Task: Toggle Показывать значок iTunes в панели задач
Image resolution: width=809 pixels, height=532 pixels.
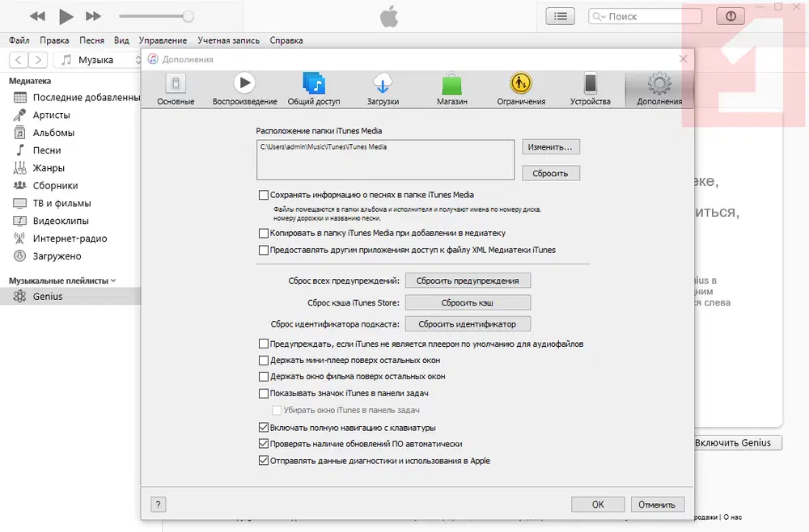Action: point(264,393)
